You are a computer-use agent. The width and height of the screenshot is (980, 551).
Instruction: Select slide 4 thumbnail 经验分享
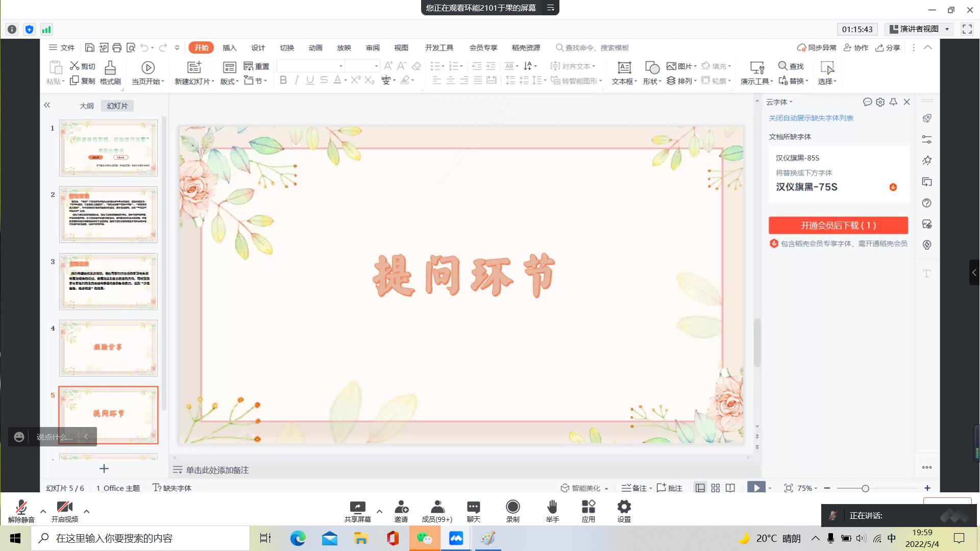click(x=108, y=348)
